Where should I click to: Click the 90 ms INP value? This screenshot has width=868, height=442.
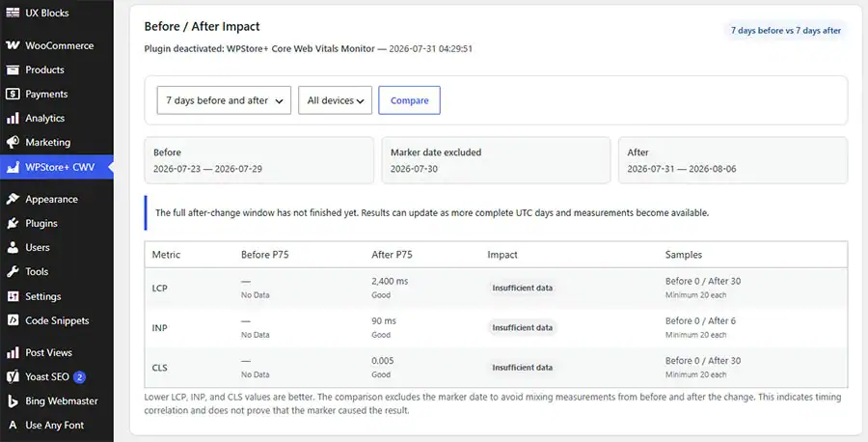click(x=384, y=321)
